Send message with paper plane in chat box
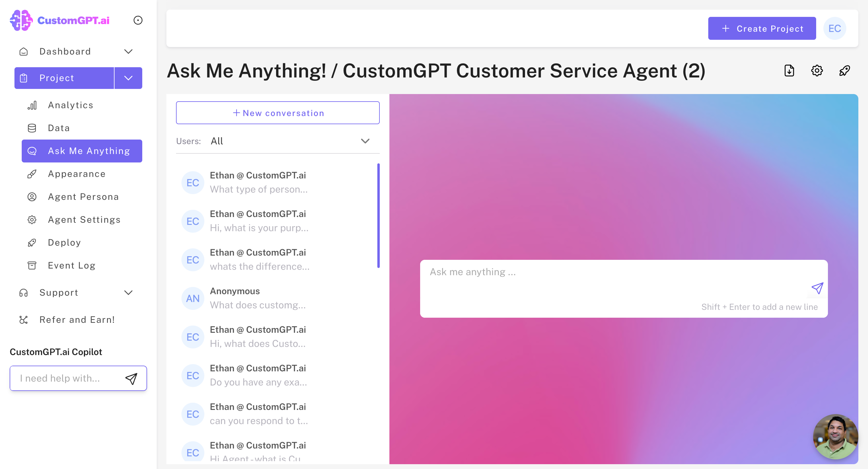Screen dimensions: 868x469 817,288
